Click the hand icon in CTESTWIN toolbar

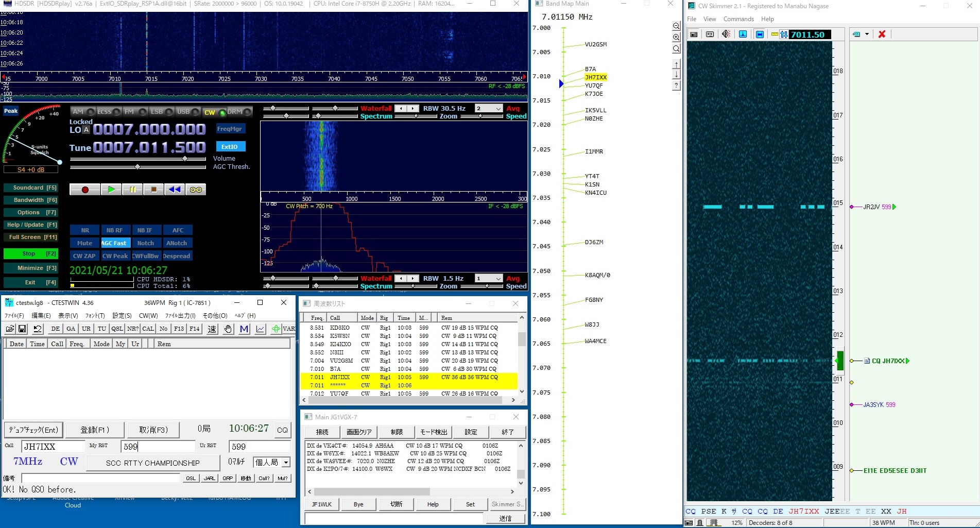pos(228,329)
